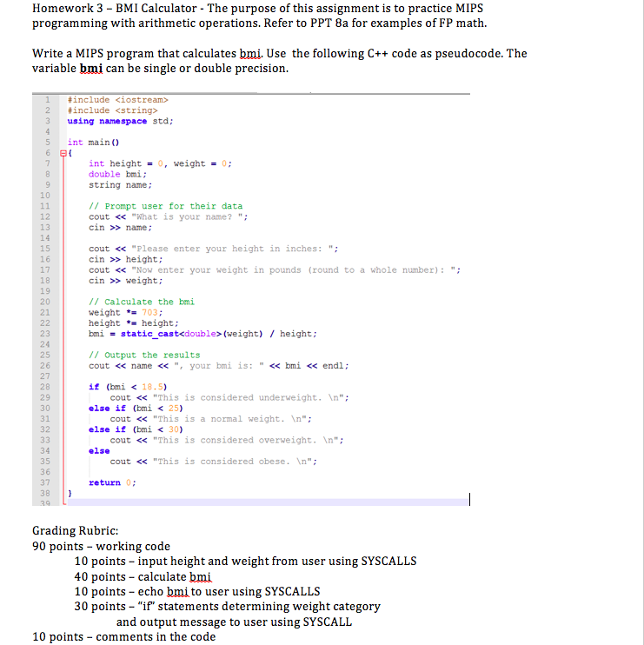Click 'Homework 3 – BMI Calculator' title text

(115, 9)
